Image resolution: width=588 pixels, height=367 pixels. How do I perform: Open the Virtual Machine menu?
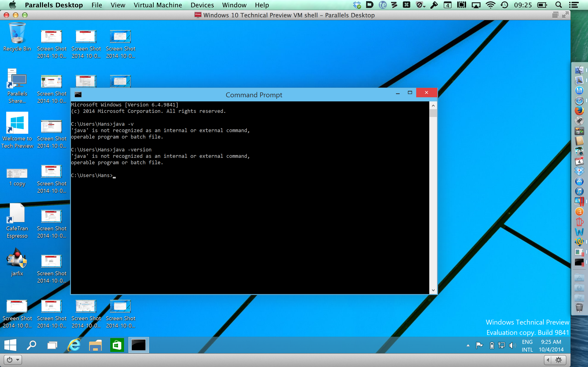(158, 5)
